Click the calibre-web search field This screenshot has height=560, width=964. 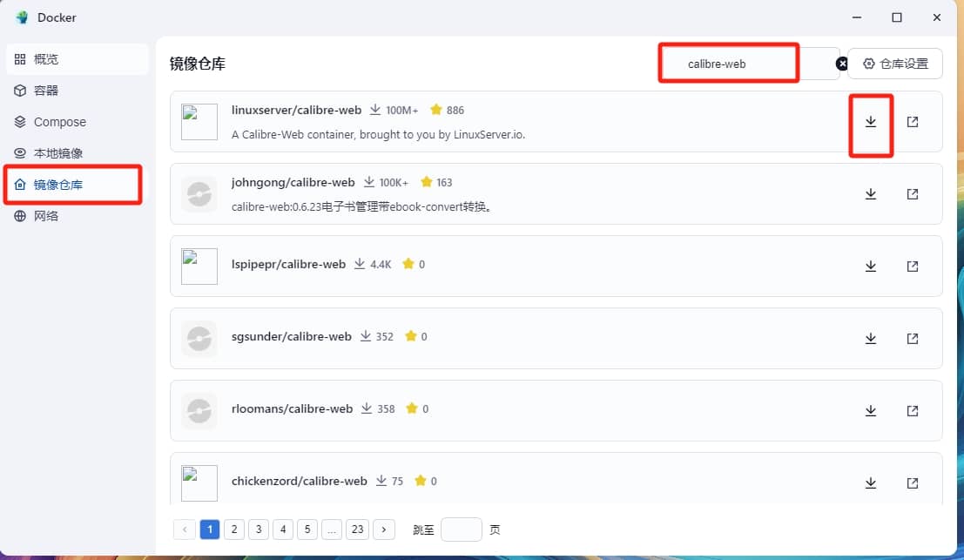749,64
